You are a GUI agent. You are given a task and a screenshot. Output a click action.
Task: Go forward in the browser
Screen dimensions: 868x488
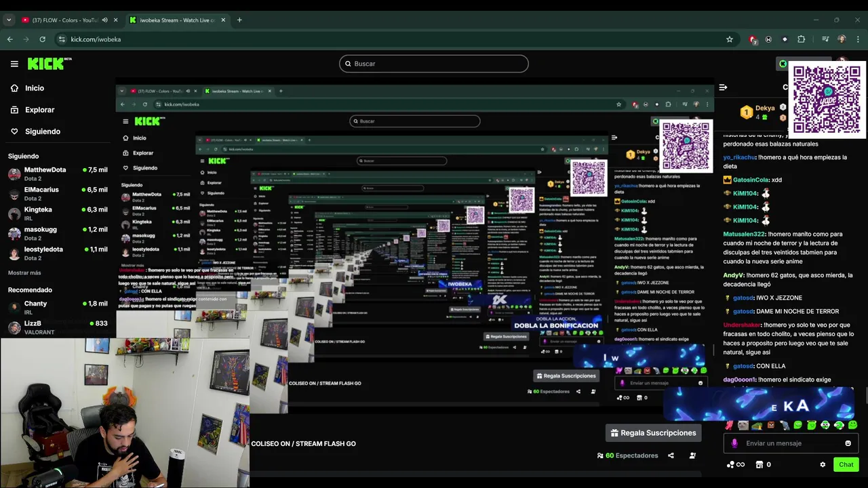tap(26, 39)
